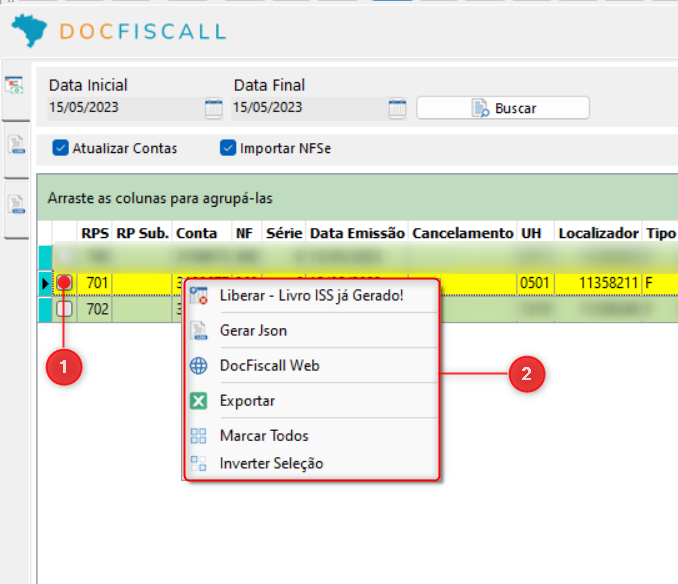The width and height of the screenshot is (678, 584).
Task: Click the Data Final date field
Action: 310,108
